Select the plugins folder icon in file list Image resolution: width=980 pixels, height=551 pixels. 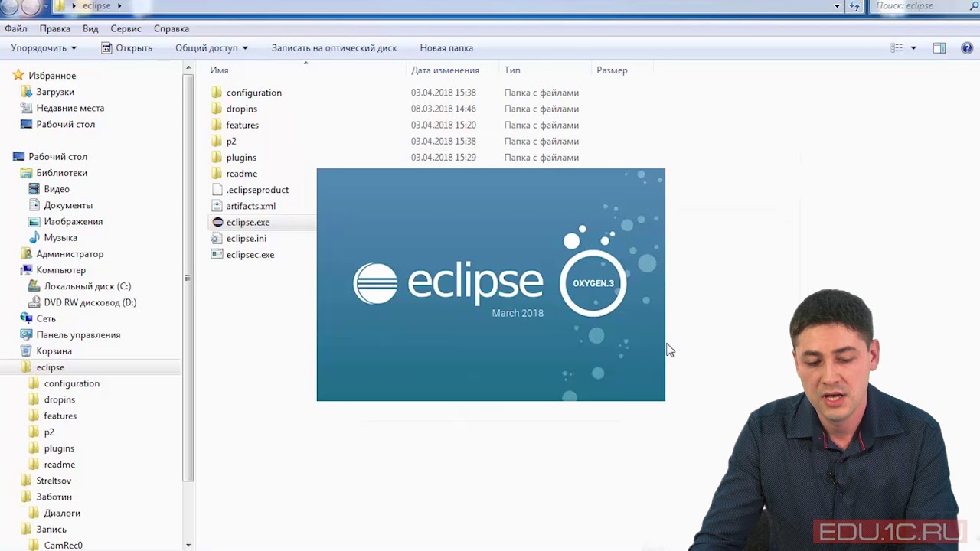tap(217, 157)
